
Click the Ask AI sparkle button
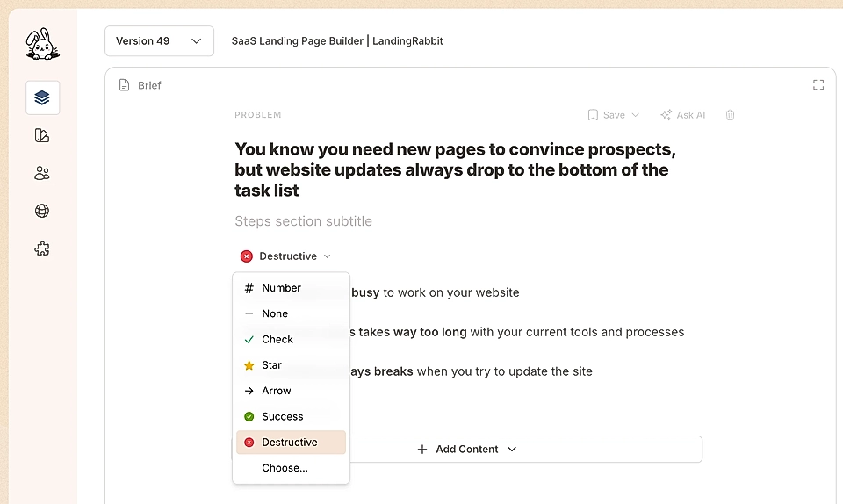pyautogui.click(x=683, y=115)
